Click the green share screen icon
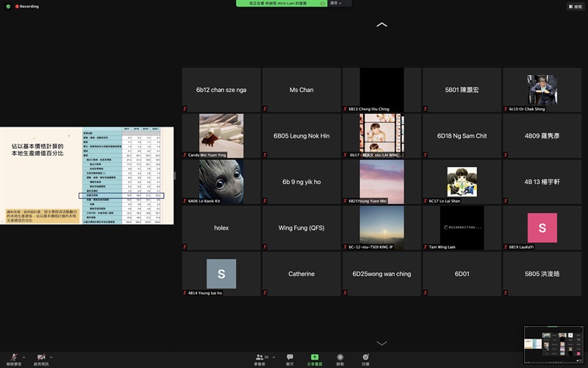Screen dimensions: 588x368 (315, 358)
